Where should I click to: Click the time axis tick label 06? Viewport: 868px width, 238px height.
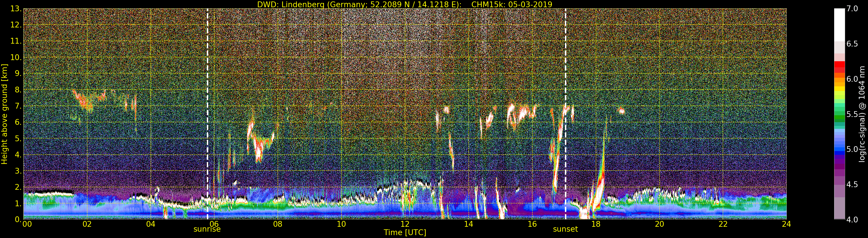click(214, 224)
